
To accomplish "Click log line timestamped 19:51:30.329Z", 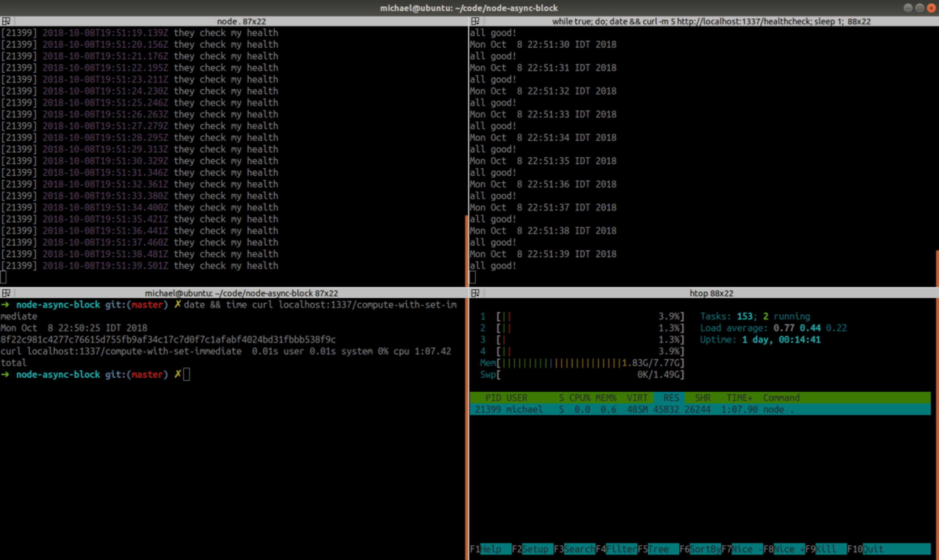I will (139, 161).
